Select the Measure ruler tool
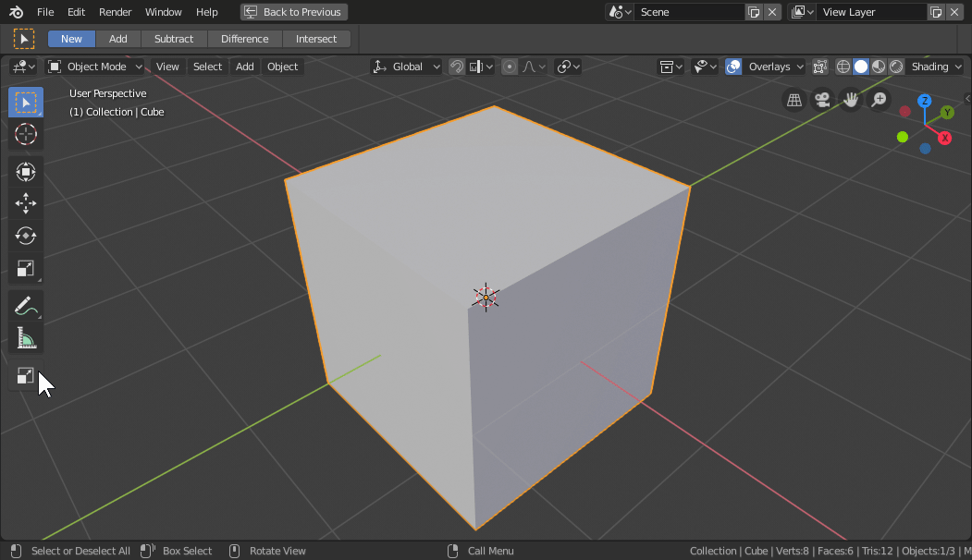Image resolution: width=972 pixels, height=560 pixels. [26, 339]
